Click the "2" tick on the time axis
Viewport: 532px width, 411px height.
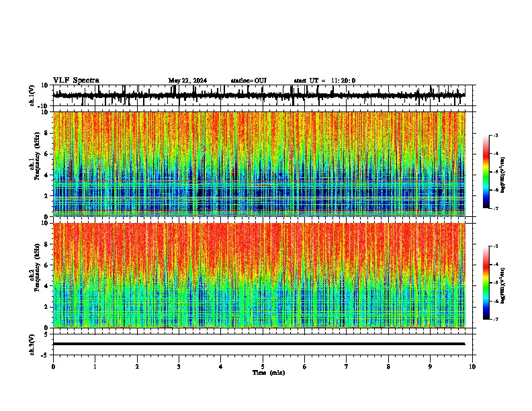137,367
